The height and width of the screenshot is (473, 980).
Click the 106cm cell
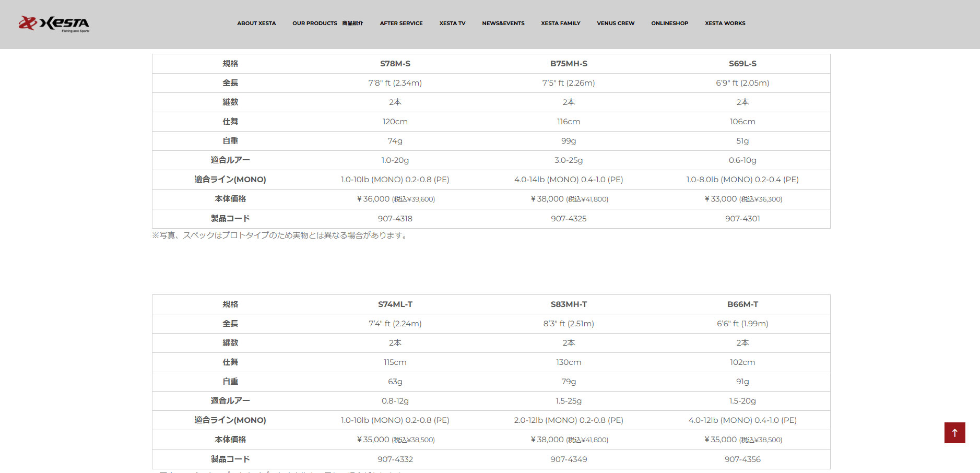(x=742, y=122)
